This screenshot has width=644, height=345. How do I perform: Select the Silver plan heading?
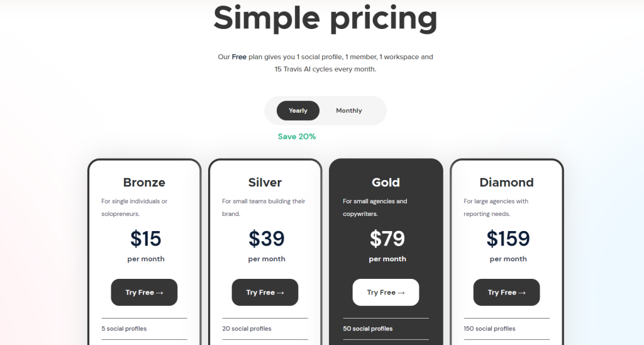[265, 183]
